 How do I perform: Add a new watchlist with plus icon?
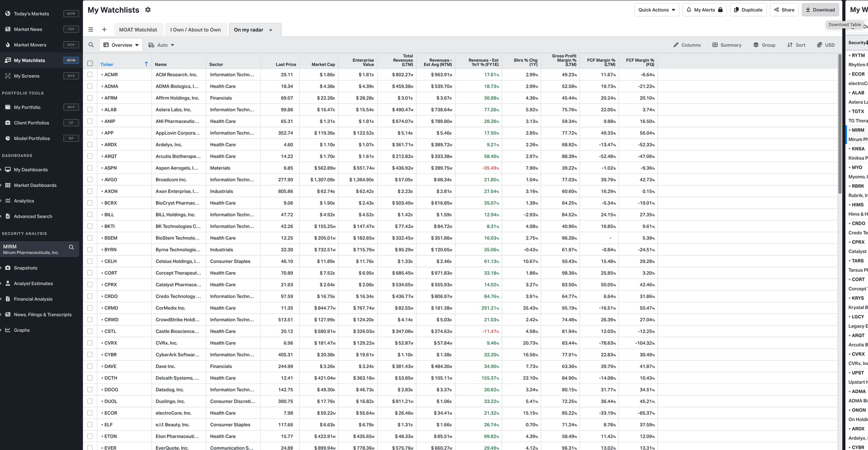(x=104, y=30)
